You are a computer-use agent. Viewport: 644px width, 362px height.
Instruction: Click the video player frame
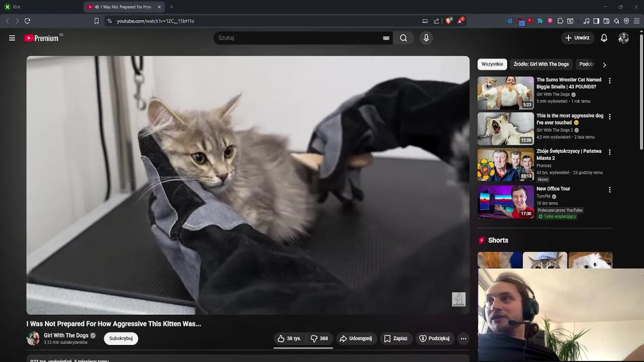(x=248, y=185)
